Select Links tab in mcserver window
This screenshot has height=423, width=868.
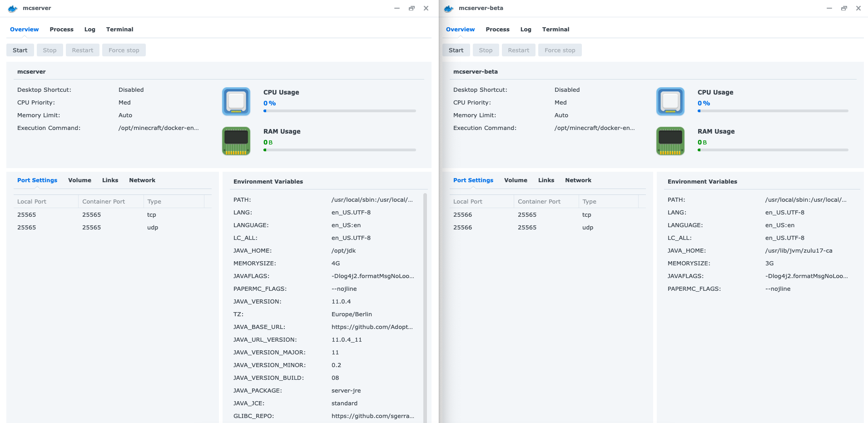point(110,180)
